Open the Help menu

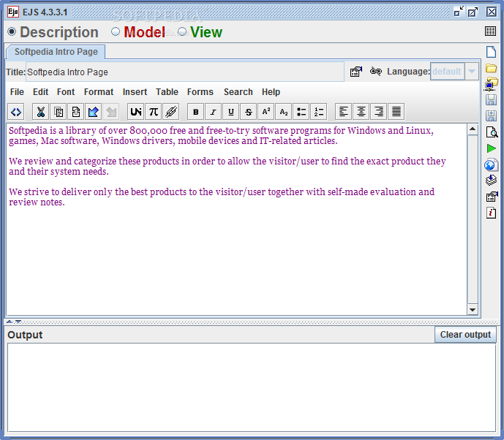click(271, 92)
